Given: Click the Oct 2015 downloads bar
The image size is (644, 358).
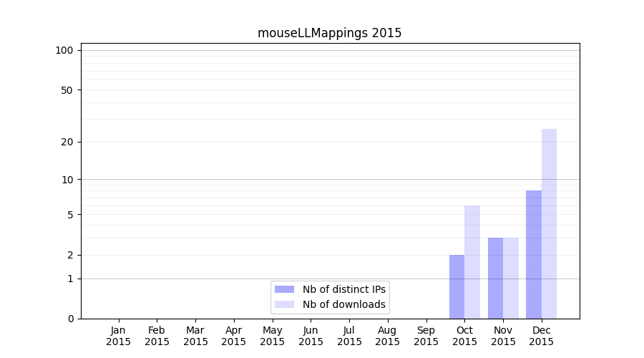Looking at the screenshot, I should (x=472, y=262).
